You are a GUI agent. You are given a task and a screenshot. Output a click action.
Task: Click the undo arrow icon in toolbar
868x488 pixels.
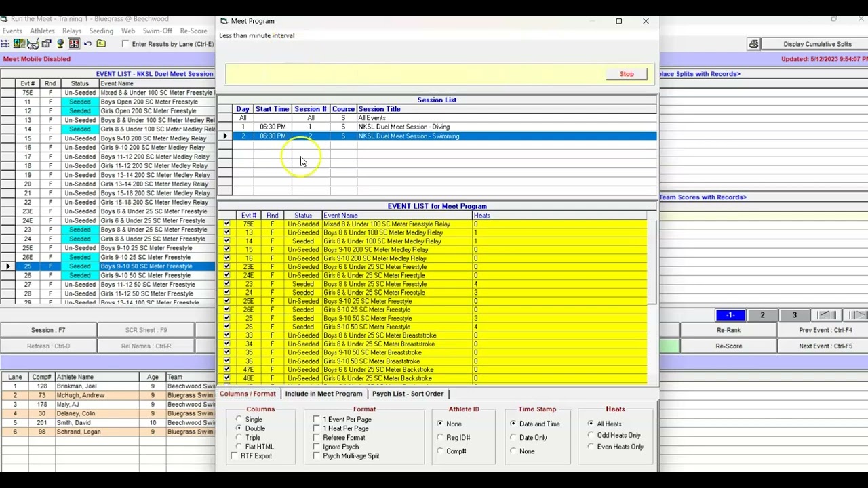pyautogui.click(x=87, y=44)
